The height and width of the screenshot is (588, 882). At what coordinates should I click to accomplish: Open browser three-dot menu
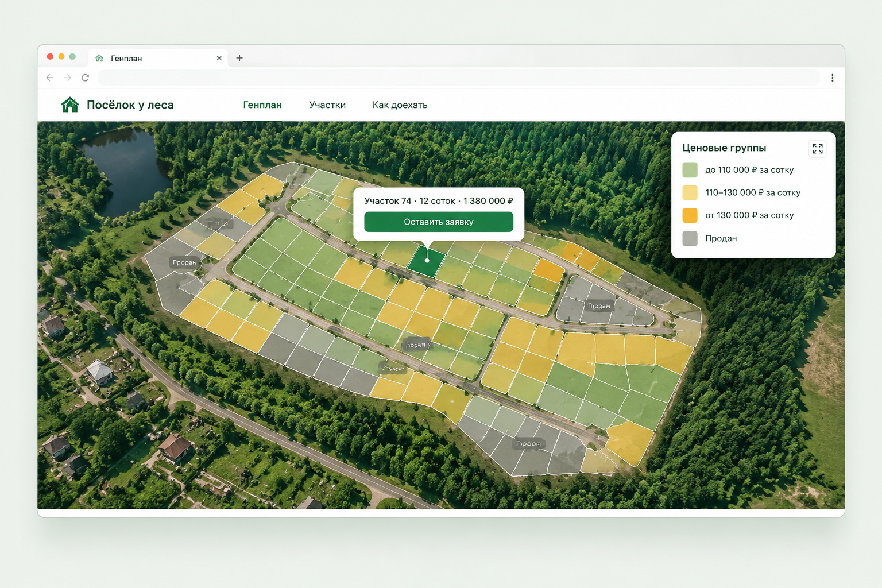click(x=832, y=78)
